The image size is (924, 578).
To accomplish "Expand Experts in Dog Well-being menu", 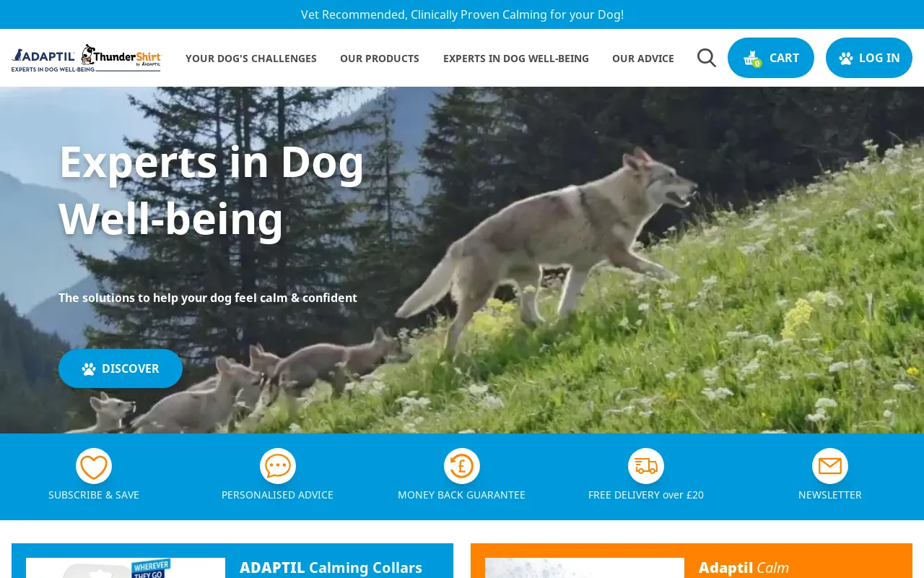I will pos(516,59).
